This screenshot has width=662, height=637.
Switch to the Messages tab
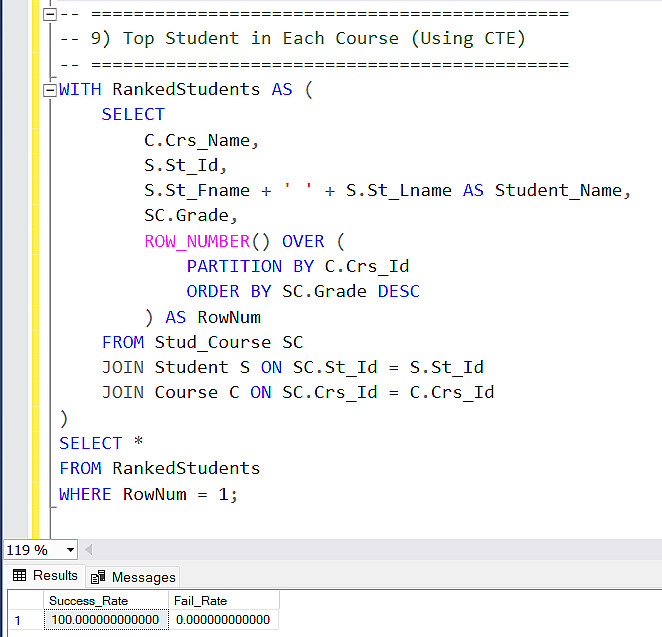(133, 577)
